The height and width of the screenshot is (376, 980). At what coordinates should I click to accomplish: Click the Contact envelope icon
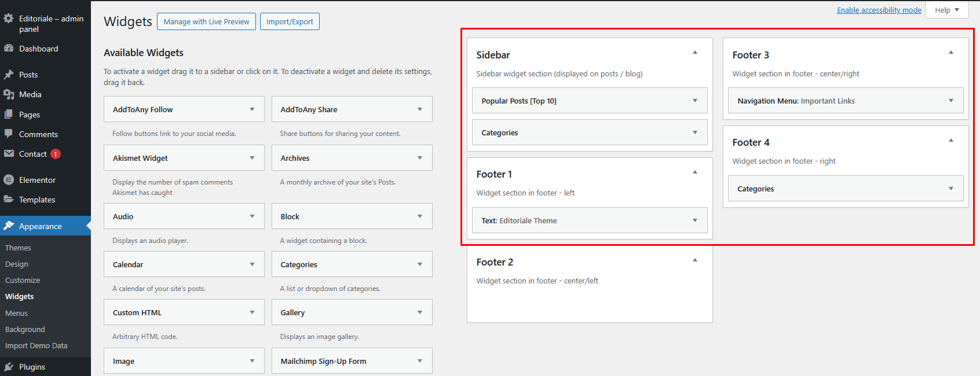pyautogui.click(x=9, y=154)
